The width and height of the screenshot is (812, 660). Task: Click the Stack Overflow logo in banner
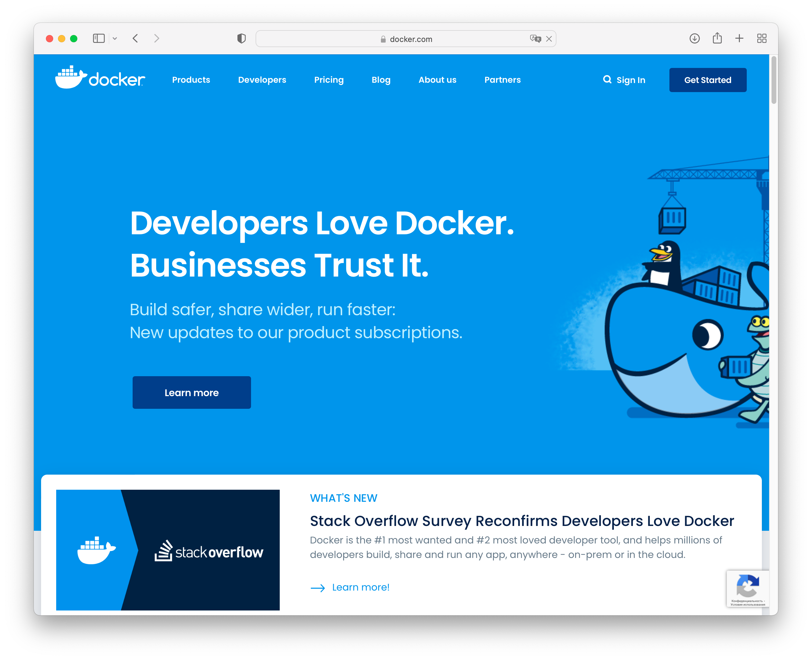(210, 552)
